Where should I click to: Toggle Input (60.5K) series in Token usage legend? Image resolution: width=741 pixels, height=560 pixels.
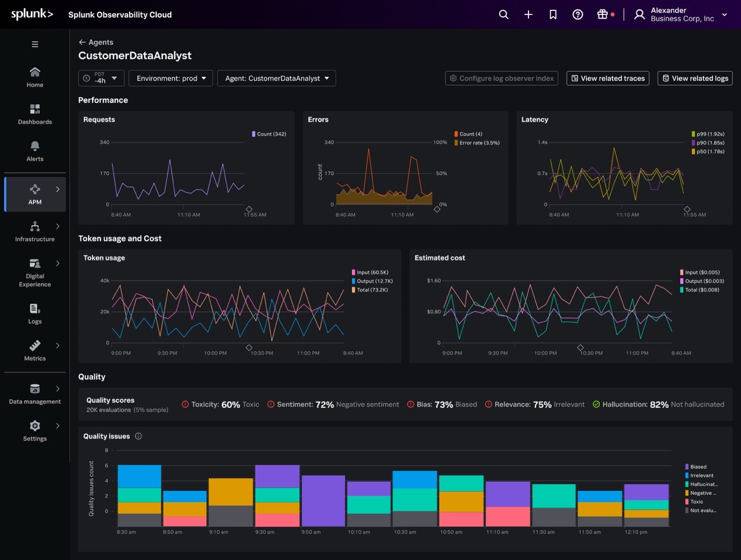[x=372, y=272]
